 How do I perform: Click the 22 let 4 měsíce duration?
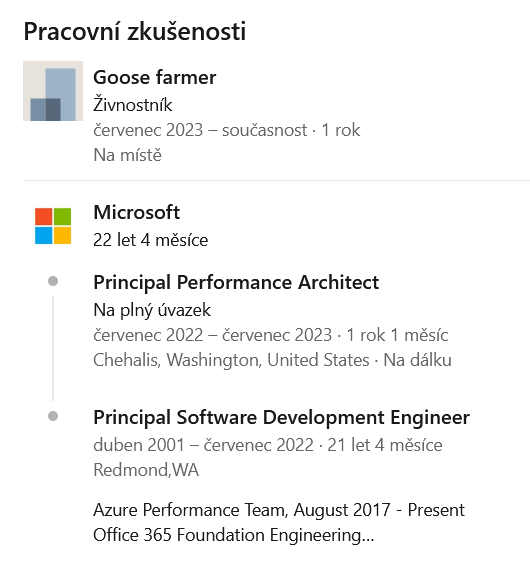point(150,240)
